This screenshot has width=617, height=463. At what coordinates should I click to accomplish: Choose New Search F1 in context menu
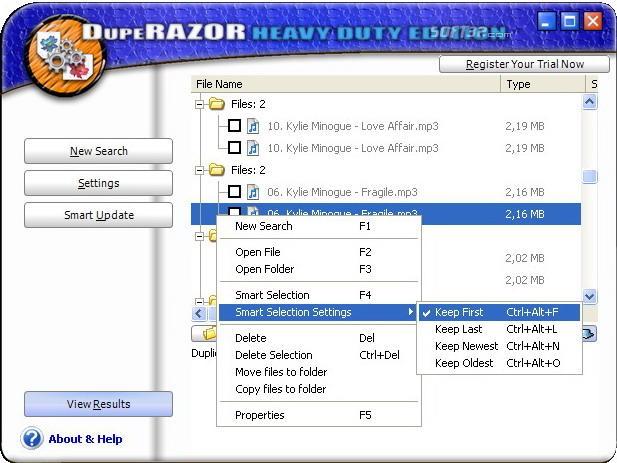320,226
